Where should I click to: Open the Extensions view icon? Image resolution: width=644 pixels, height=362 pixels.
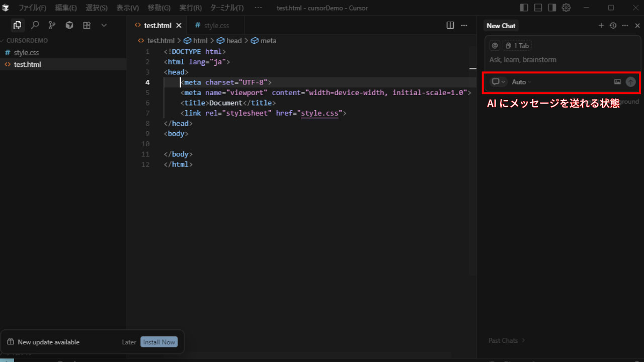[x=87, y=25]
